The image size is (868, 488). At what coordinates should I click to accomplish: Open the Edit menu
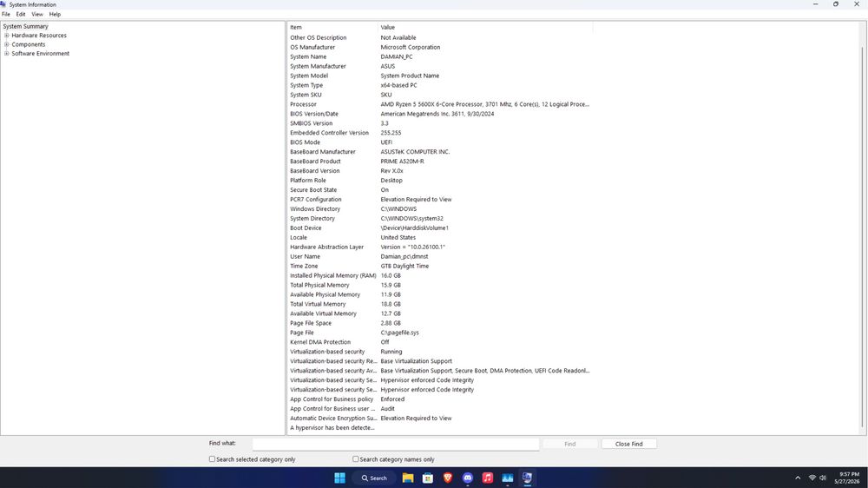coord(21,15)
